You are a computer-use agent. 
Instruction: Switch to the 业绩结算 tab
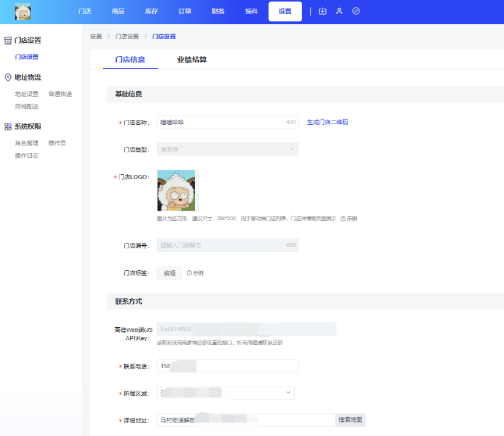coord(191,59)
